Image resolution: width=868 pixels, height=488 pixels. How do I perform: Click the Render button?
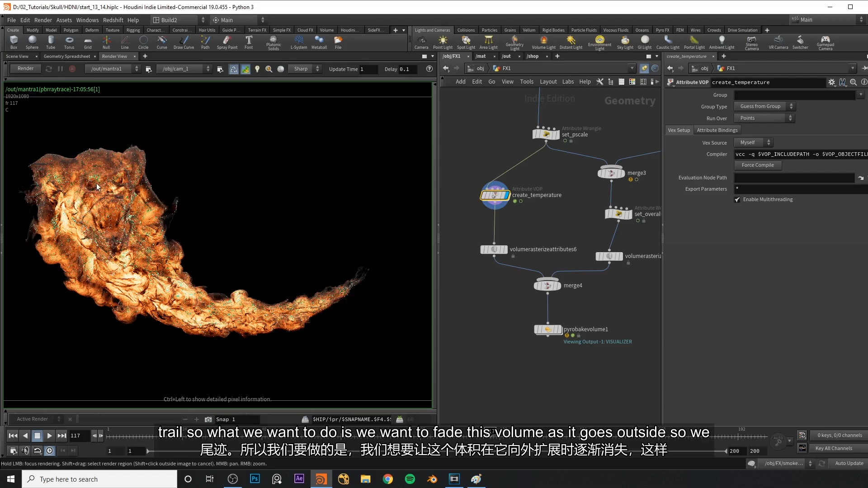[x=26, y=69]
